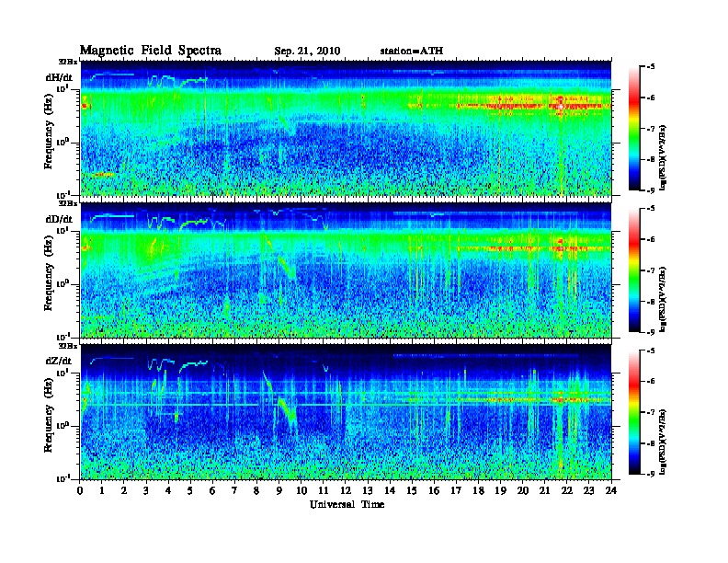Click hour "5" on the Universal Time axis

[190, 491]
